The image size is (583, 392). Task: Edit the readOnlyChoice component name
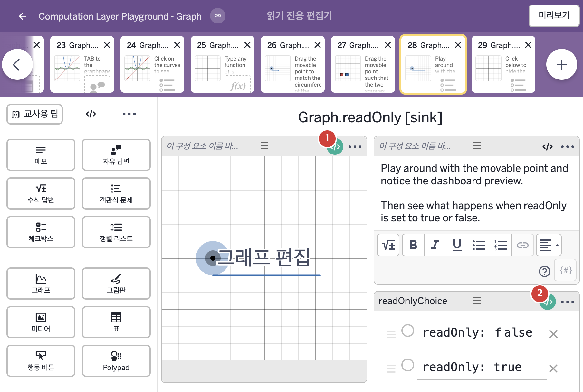[x=415, y=301]
